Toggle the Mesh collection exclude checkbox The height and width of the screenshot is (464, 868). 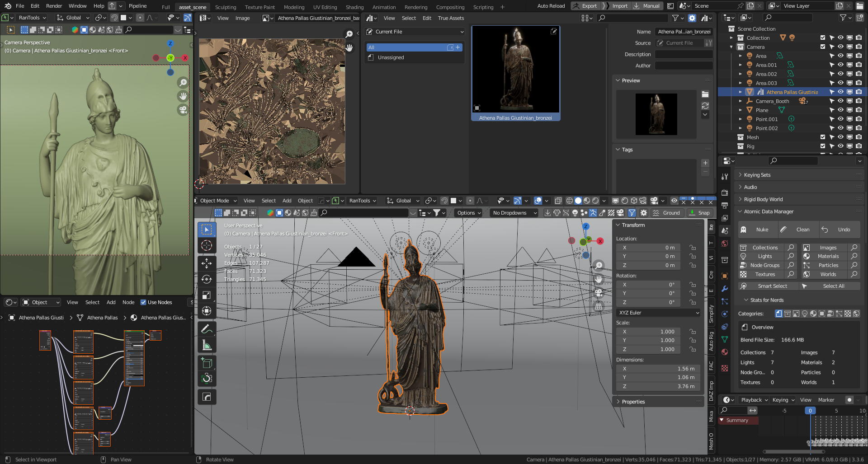pyautogui.click(x=823, y=137)
